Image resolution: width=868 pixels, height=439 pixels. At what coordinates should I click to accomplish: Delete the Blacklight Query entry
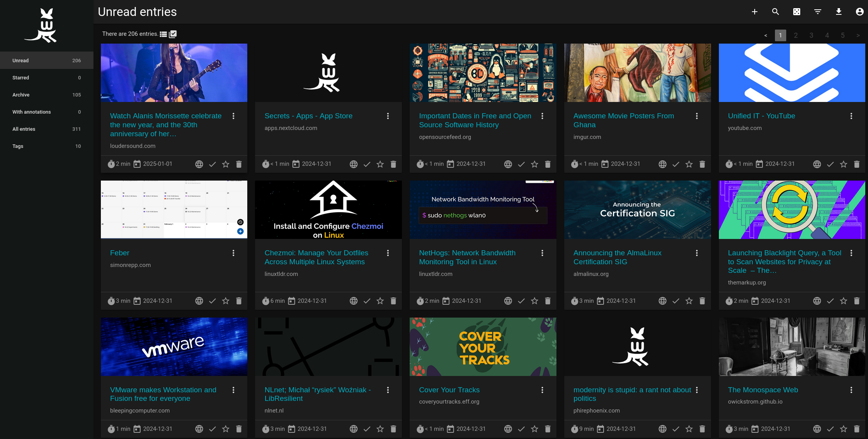(857, 301)
